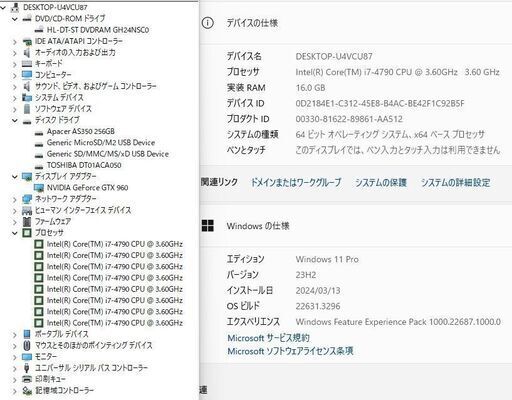Click the システム デバイス icon
This screenshot has width=512, height=400.
tap(27, 97)
